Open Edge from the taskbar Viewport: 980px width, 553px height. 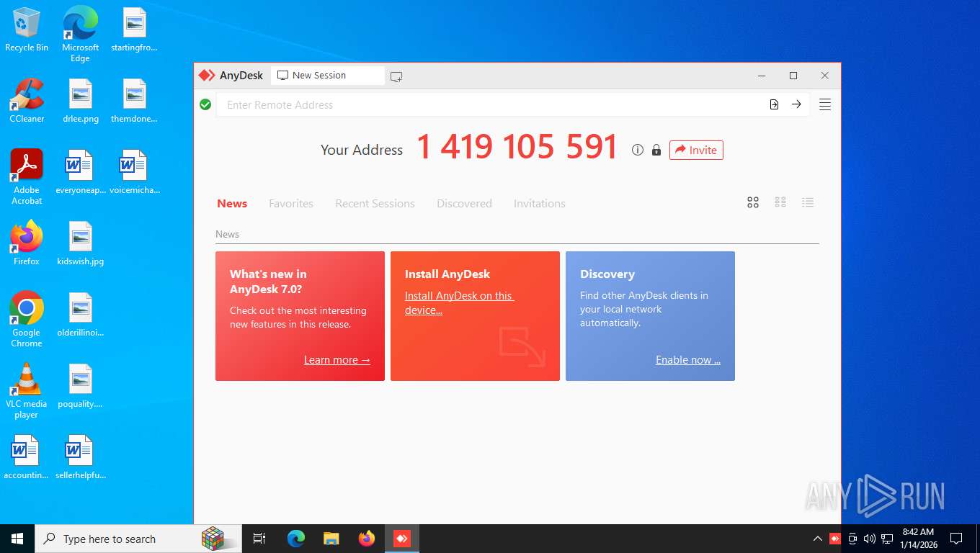(x=296, y=539)
